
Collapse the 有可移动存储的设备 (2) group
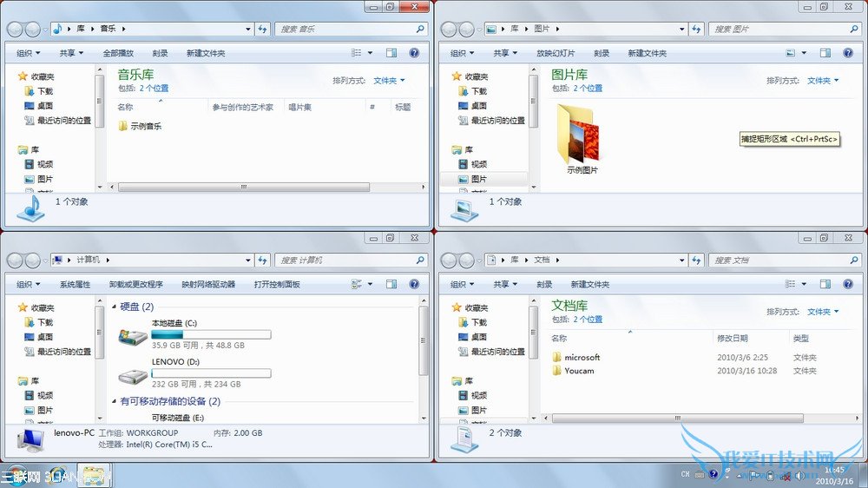click(x=114, y=401)
